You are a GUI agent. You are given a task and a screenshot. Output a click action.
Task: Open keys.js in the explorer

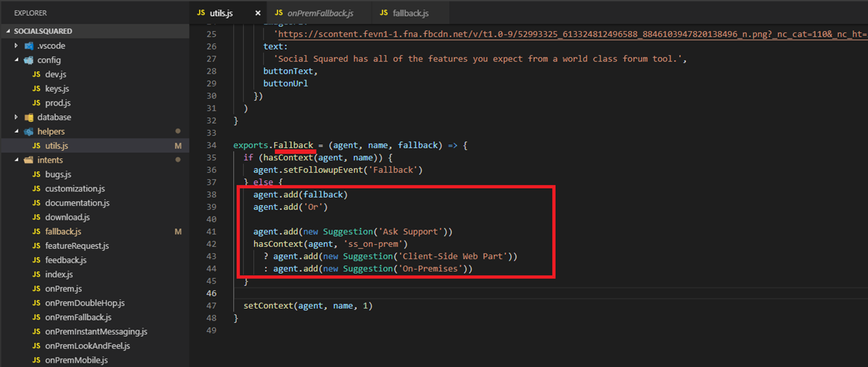pos(57,89)
